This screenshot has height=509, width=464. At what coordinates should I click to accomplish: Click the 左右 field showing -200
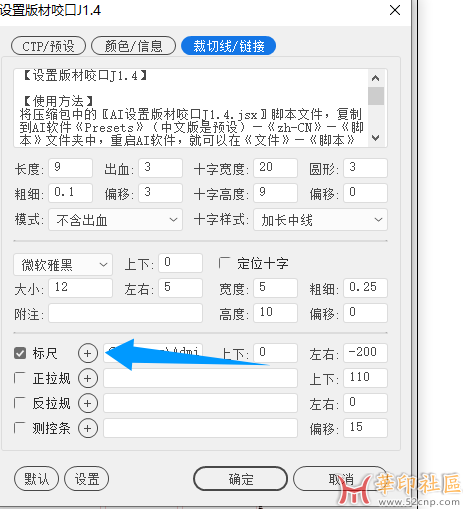[366, 353]
